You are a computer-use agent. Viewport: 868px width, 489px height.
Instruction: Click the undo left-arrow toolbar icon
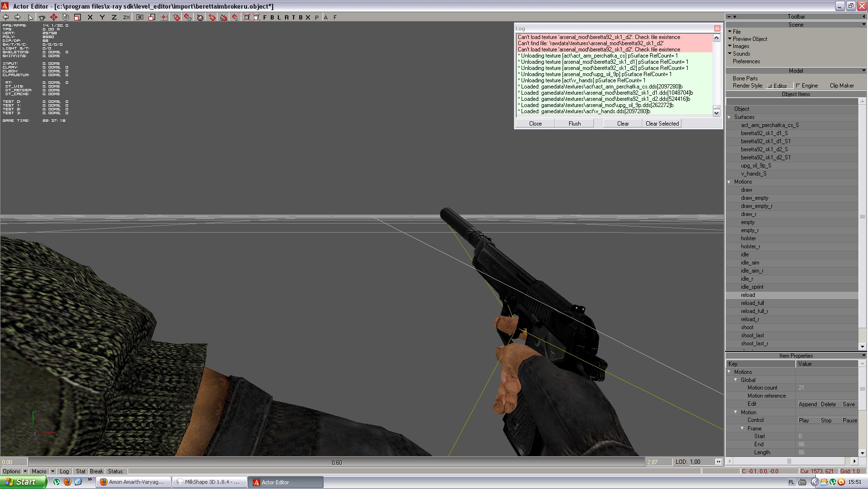[x=6, y=17]
